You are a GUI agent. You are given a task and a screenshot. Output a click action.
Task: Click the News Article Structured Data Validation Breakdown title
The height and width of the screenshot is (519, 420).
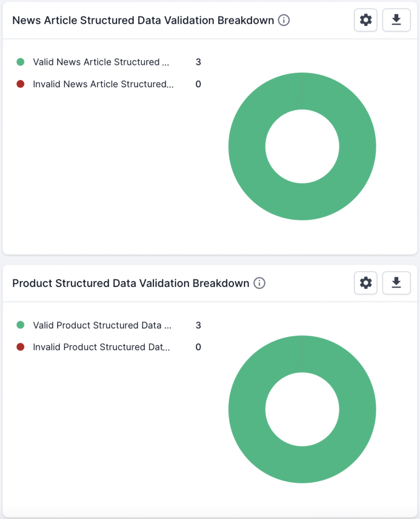pos(143,20)
